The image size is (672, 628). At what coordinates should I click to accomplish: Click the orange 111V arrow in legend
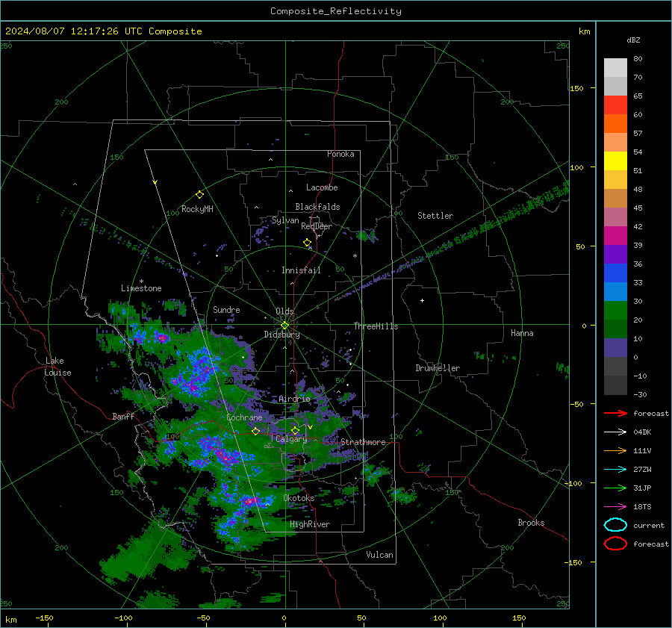point(615,450)
